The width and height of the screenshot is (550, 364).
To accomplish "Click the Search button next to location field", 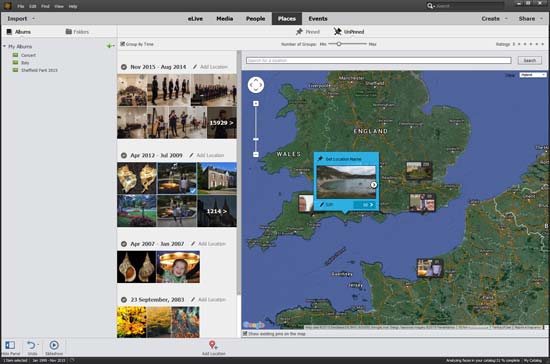I will pos(530,60).
